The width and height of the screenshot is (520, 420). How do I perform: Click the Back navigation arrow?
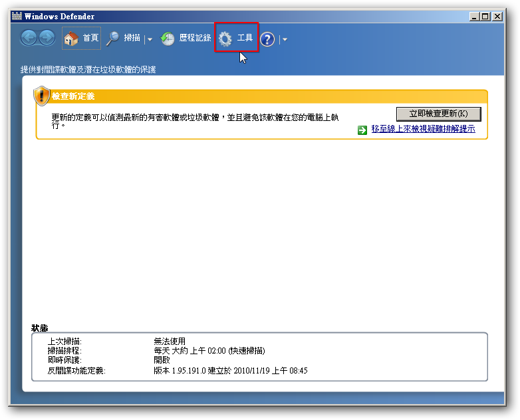coord(29,39)
